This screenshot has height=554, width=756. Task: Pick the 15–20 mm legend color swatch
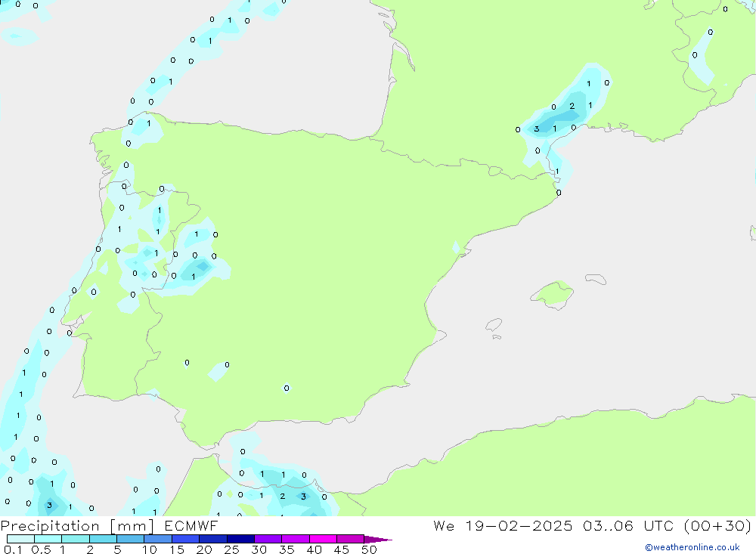coord(186,539)
